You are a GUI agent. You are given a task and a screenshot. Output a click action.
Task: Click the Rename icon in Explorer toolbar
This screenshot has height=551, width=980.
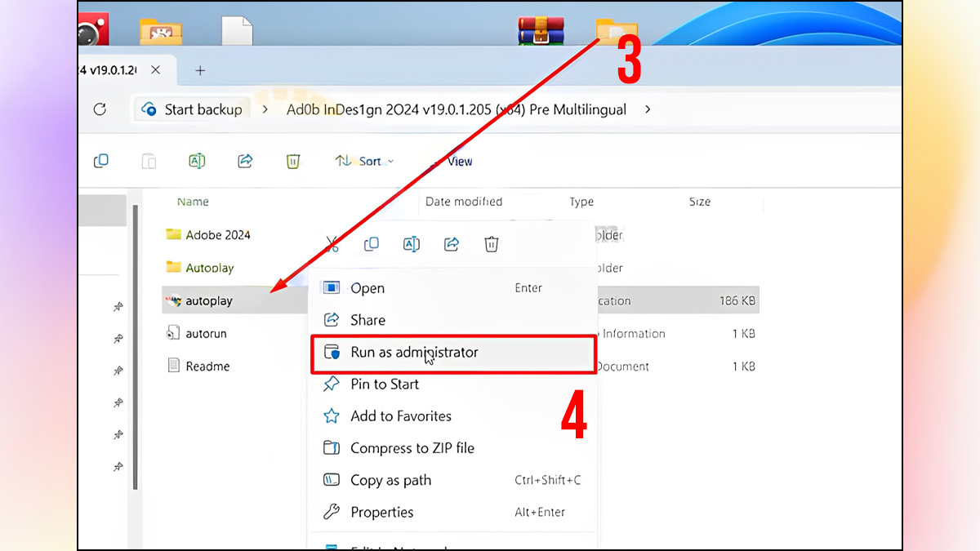197,161
